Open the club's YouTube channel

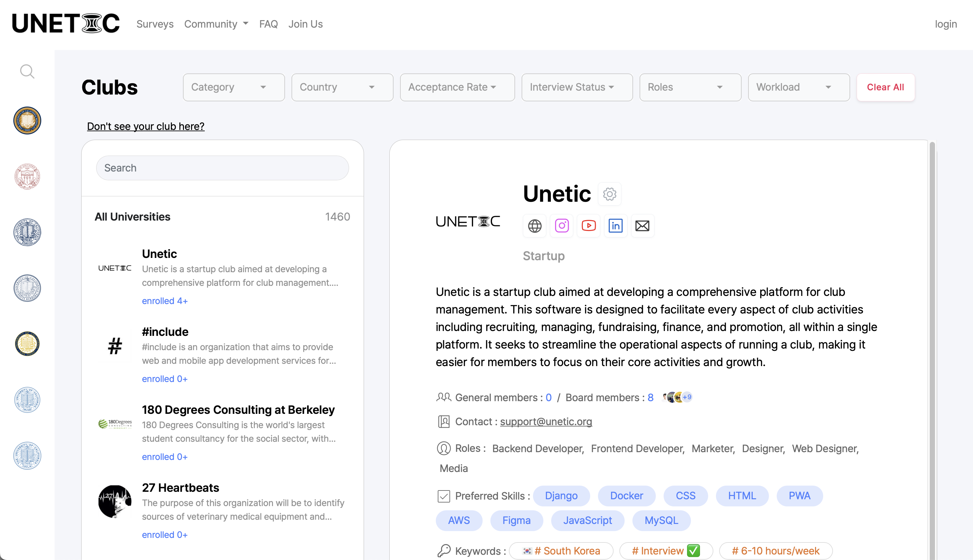pos(588,226)
